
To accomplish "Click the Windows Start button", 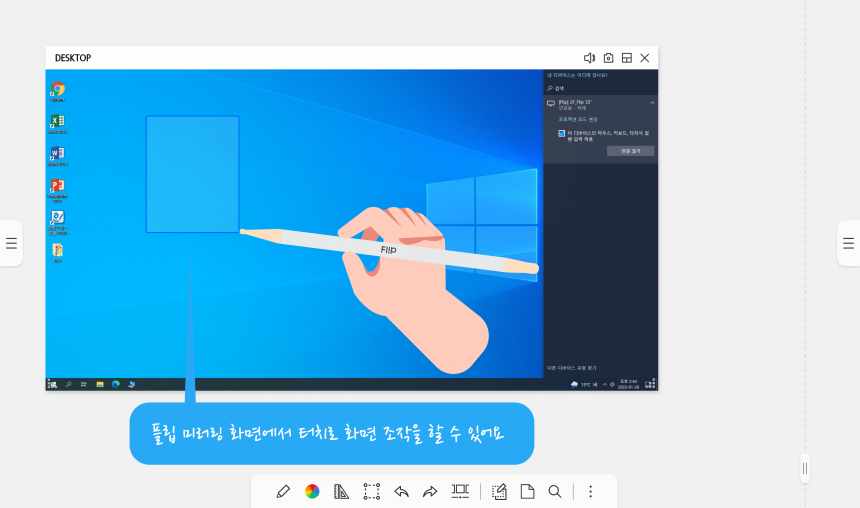I will 52,385.
